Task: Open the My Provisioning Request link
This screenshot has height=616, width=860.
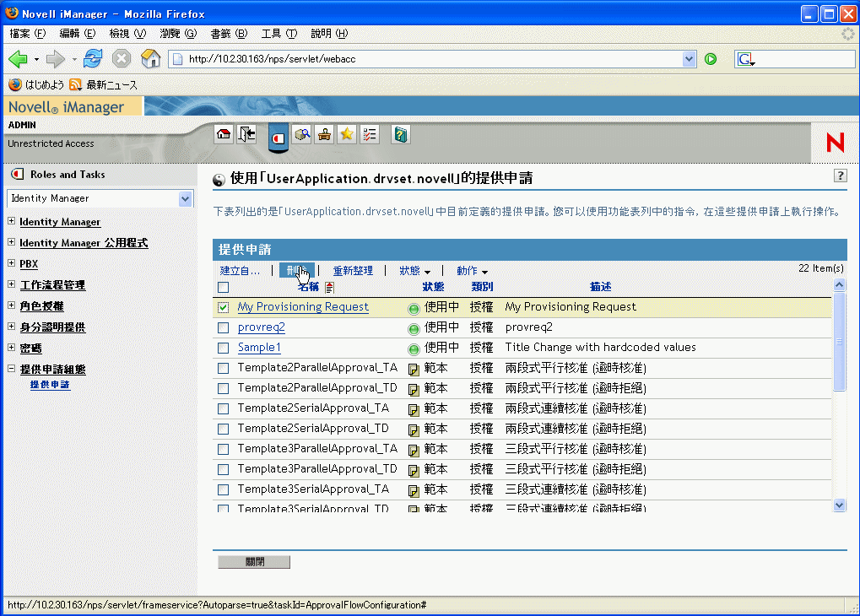Action: 303,306
